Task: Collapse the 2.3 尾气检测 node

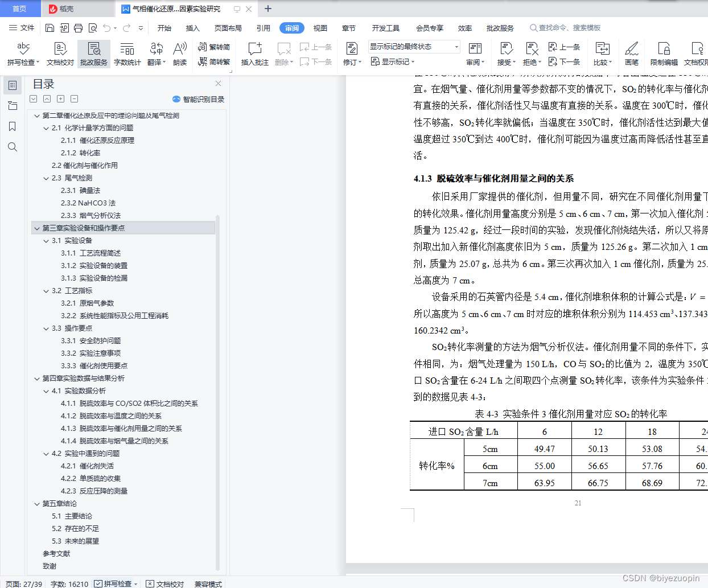Action: click(x=46, y=178)
